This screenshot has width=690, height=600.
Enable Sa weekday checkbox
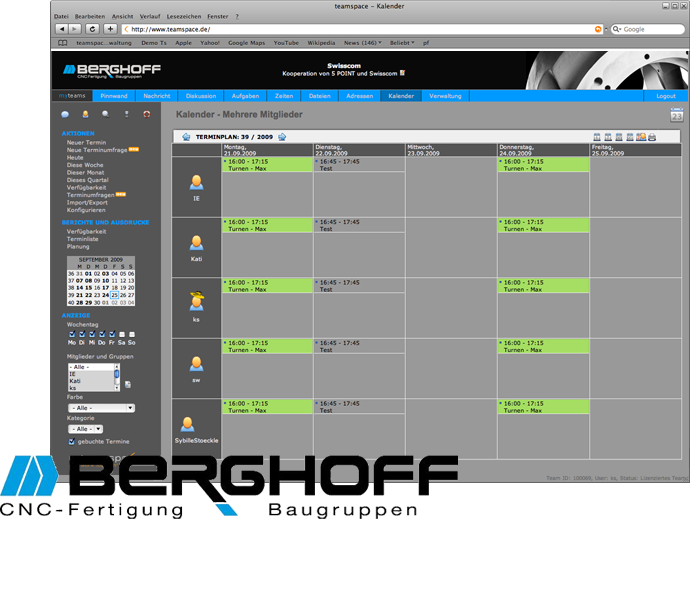(122, 335)
